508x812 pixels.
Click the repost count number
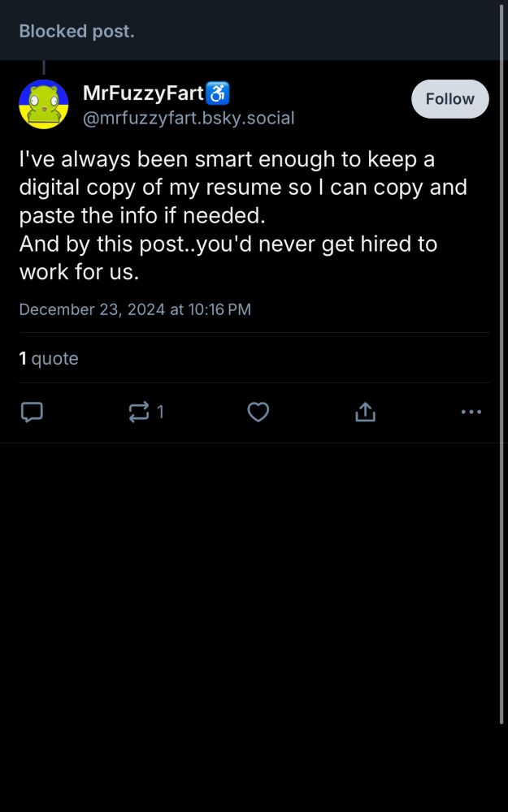[x=160, y=412]
